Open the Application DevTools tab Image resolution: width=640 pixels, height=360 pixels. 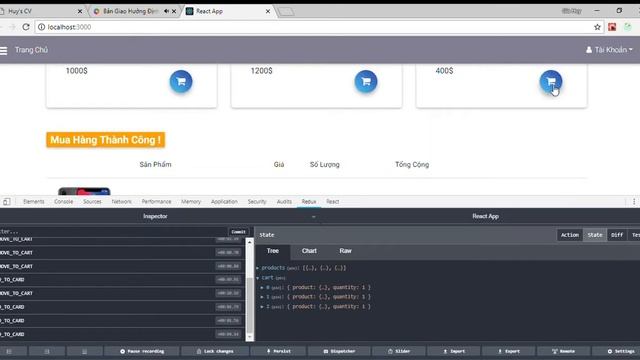[x=224, y=202]
